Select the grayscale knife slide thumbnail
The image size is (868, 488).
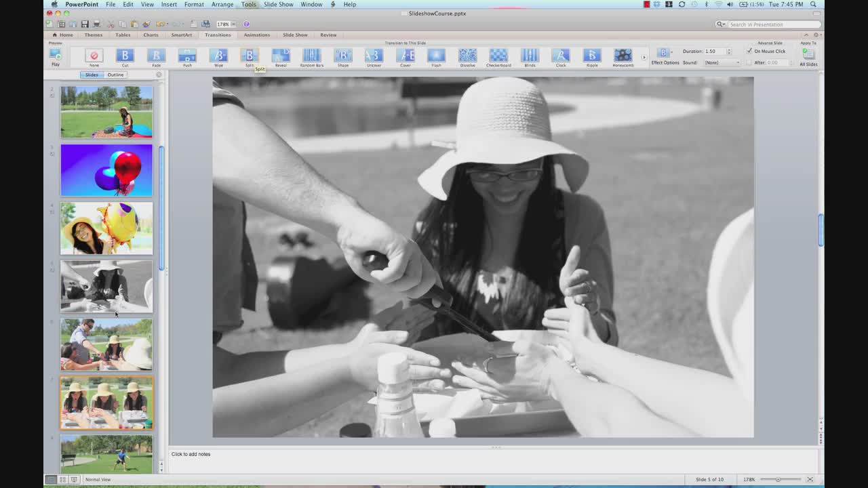coord(106,286)
